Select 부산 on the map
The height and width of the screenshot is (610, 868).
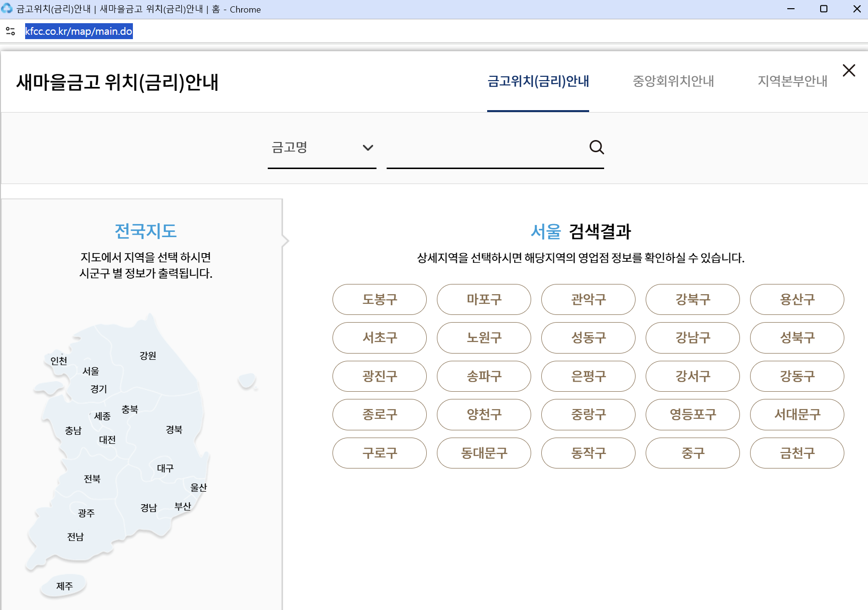coord(183,506)
